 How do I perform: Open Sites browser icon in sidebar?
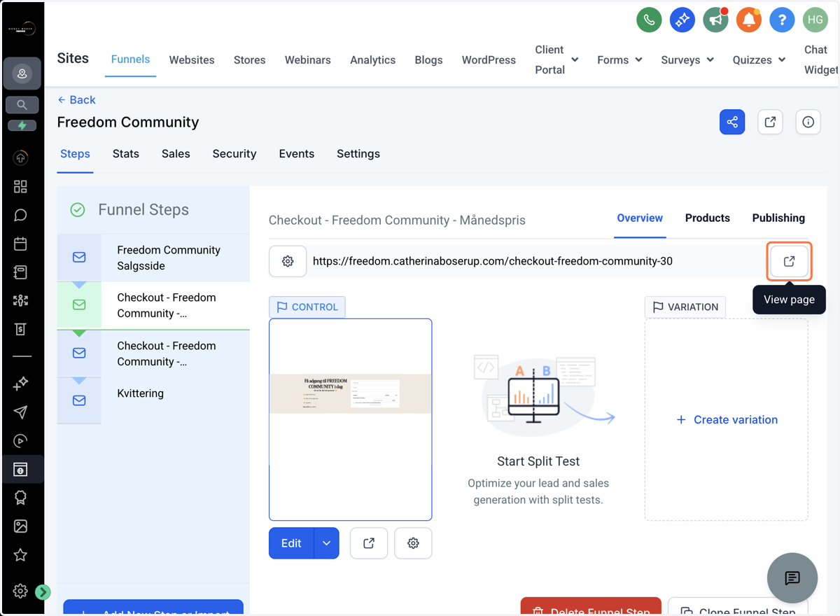pyautogui.click(x=20, y=470)
